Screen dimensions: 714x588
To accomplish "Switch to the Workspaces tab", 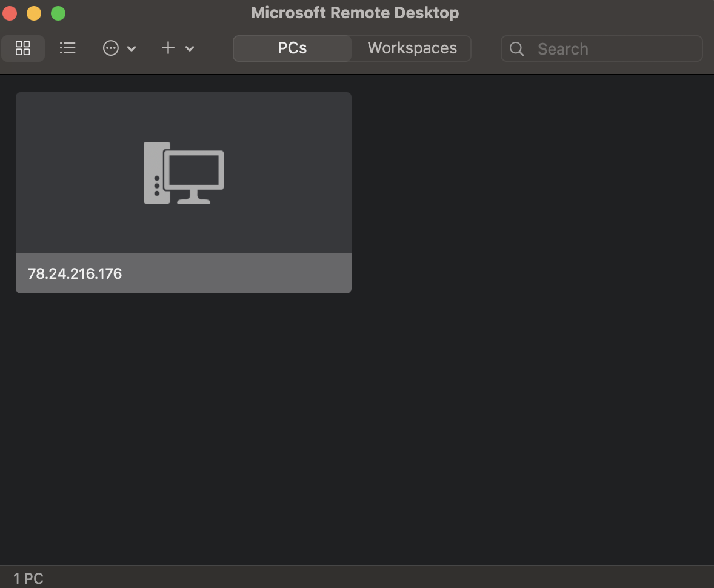I will tap(412, 48).
